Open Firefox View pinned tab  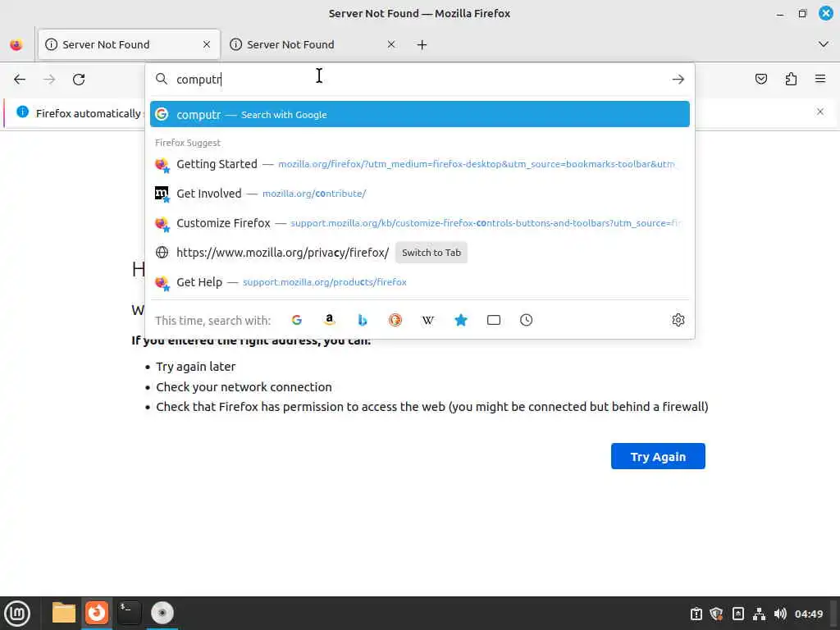pos(16,44)
